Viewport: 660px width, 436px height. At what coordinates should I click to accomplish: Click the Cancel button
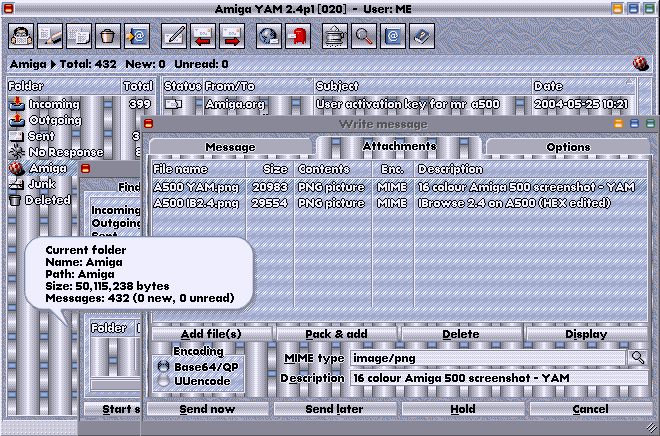pyautogui.click(x=590, y=409)
